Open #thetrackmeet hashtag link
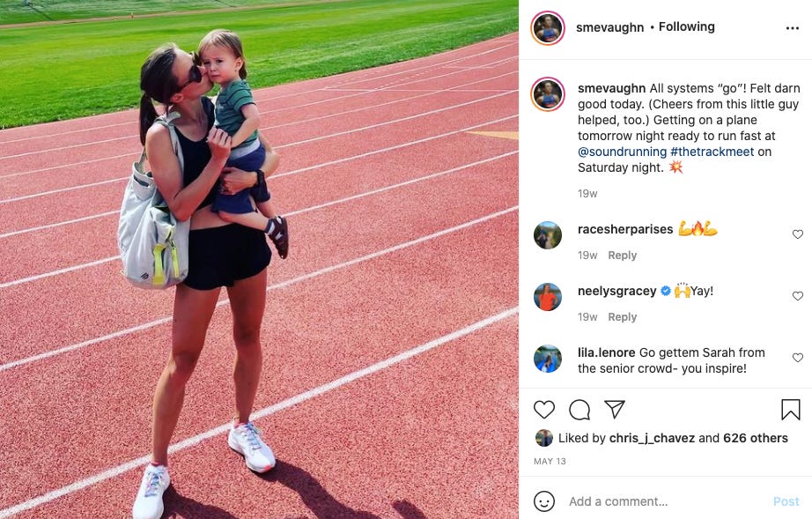The width and height of the screenshot is (812, 519). [712, 152]
